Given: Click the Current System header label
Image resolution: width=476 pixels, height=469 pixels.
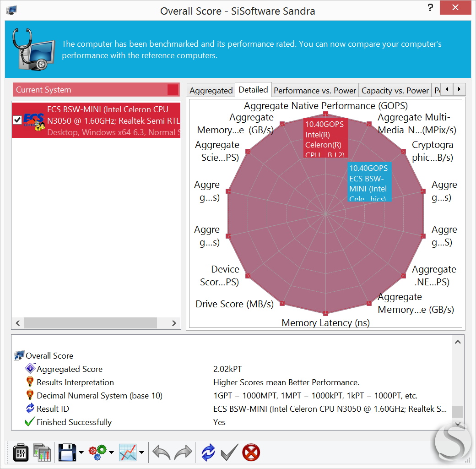Looking at the screenshot, I should point(43,90).
